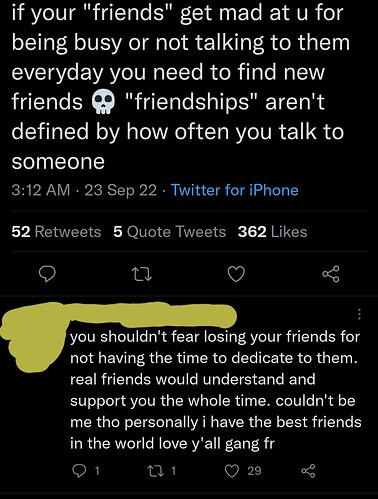This screenshot has height=499, width=378.
Task: Like the reply with 29 likes
Action: tap(243, 471)
